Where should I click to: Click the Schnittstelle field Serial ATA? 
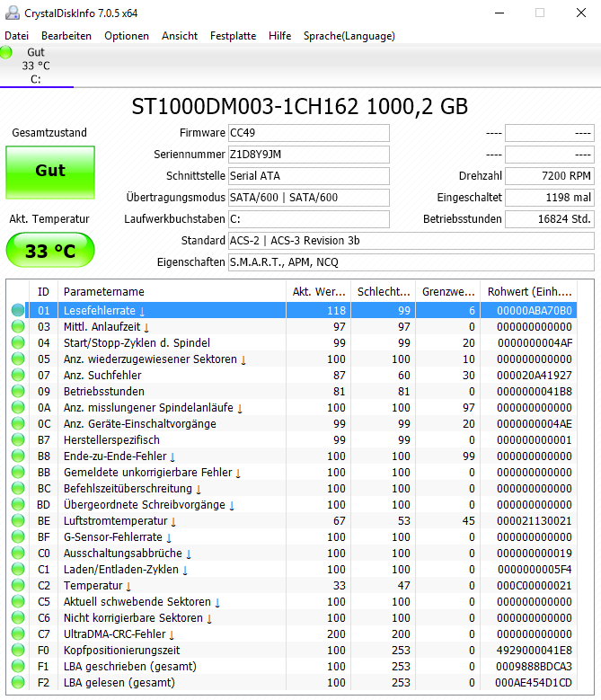coord(309,176)
